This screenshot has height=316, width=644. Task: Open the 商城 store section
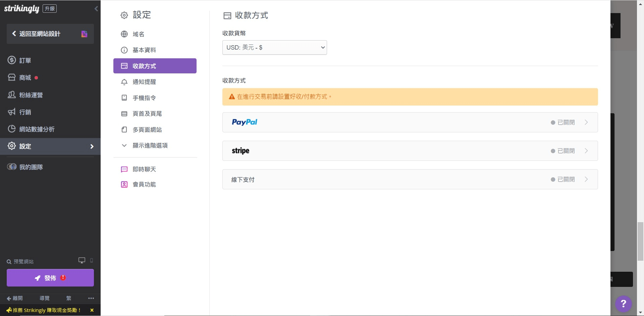(25, 77)
